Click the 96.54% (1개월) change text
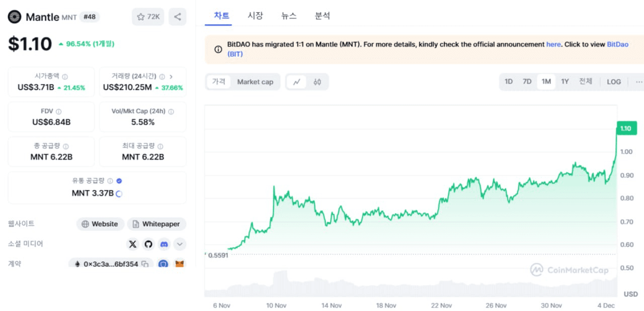644x311 pixels. pyautogui.click(x=90, y=44)
